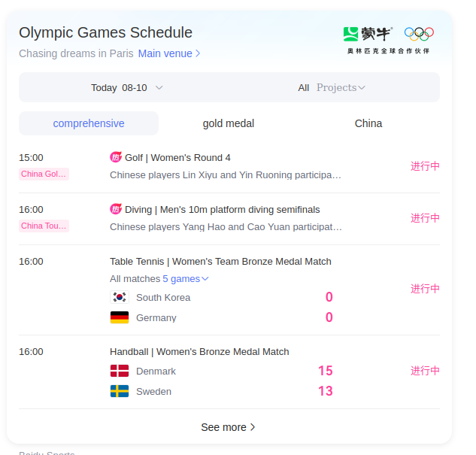Screen dimensions: 476x455
Task: Click the South Korea flag icon
Action: click(120, 297)
